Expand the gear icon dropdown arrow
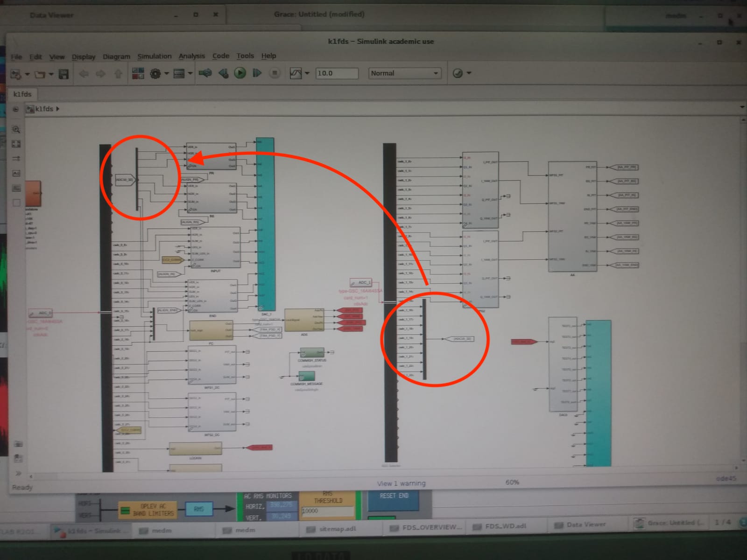 [166, 74]
